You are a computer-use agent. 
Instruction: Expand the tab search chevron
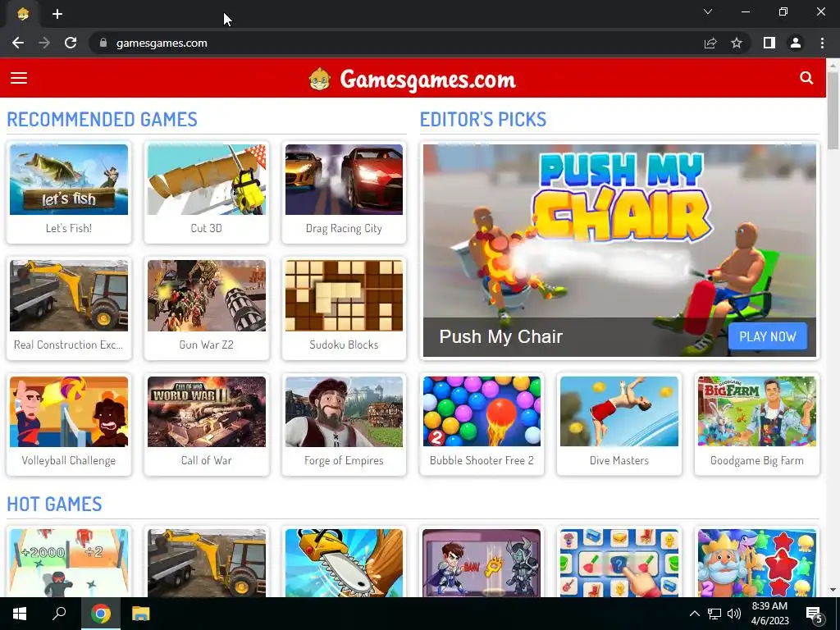pos(708,11)
